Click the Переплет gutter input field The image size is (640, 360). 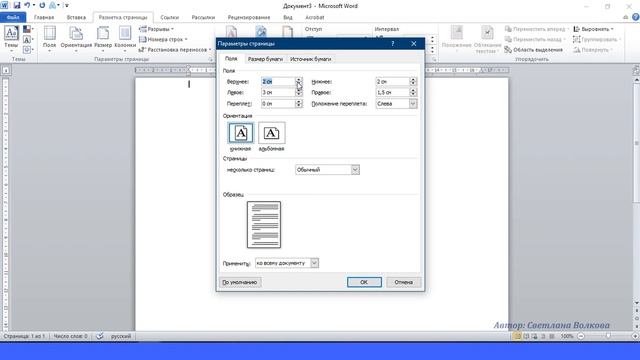point(278,104)
